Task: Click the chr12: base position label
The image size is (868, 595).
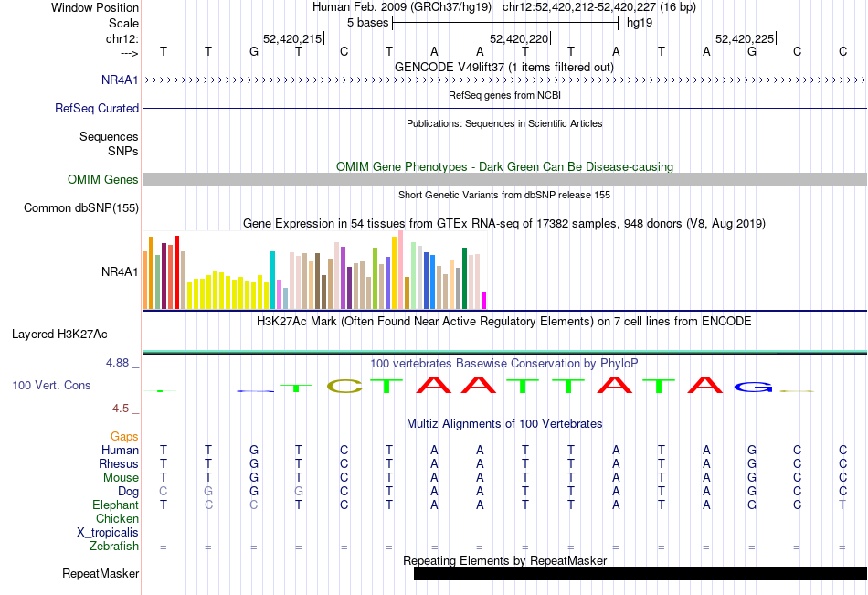Action: point(122,38)
